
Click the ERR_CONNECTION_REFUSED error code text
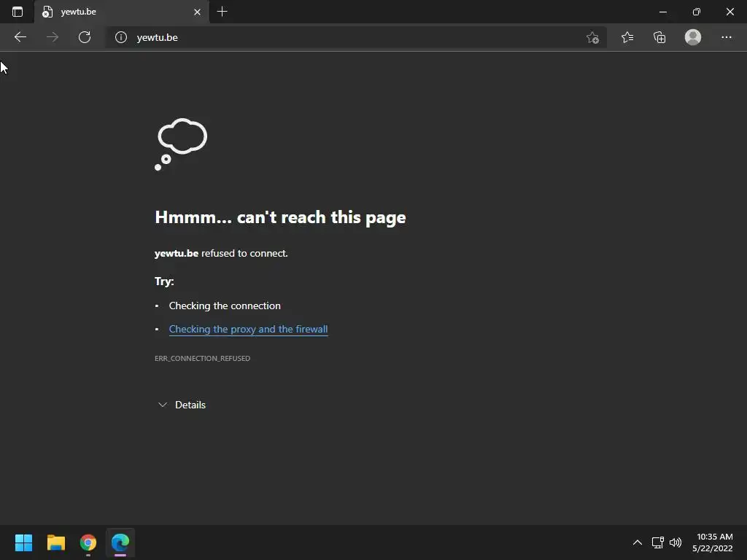(x=203, y=358)
